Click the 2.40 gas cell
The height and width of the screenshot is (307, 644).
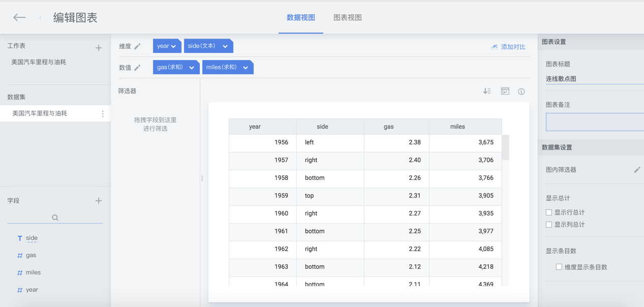point(396,160)
